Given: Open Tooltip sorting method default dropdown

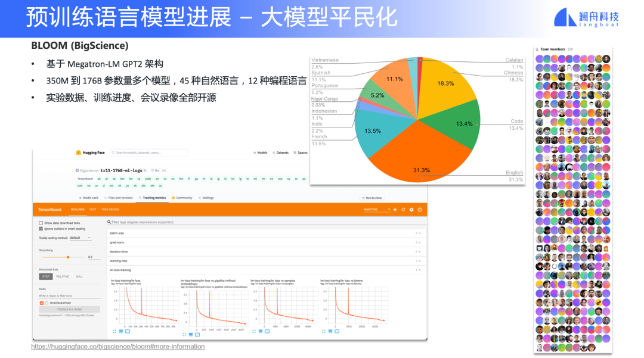Looking at the screenshot, I should point(80,238).
